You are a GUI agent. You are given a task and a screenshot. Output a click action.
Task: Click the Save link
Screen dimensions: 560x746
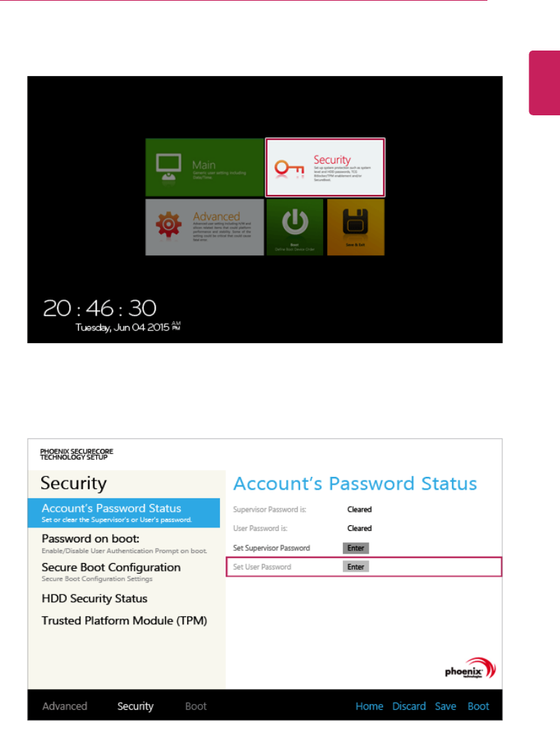tap(445, 706)
